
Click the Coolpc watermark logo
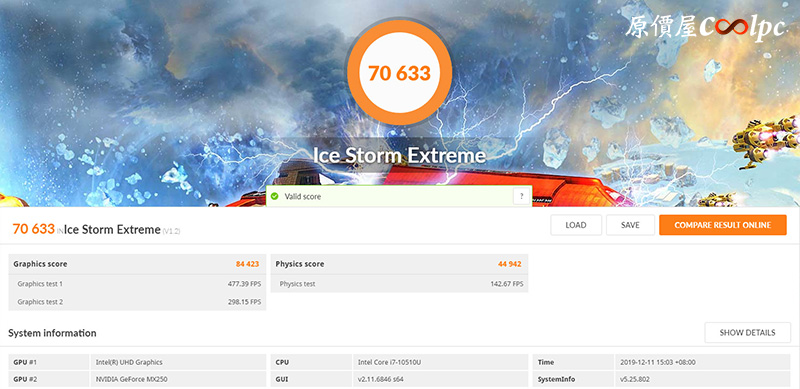click(x=705, y=27)
